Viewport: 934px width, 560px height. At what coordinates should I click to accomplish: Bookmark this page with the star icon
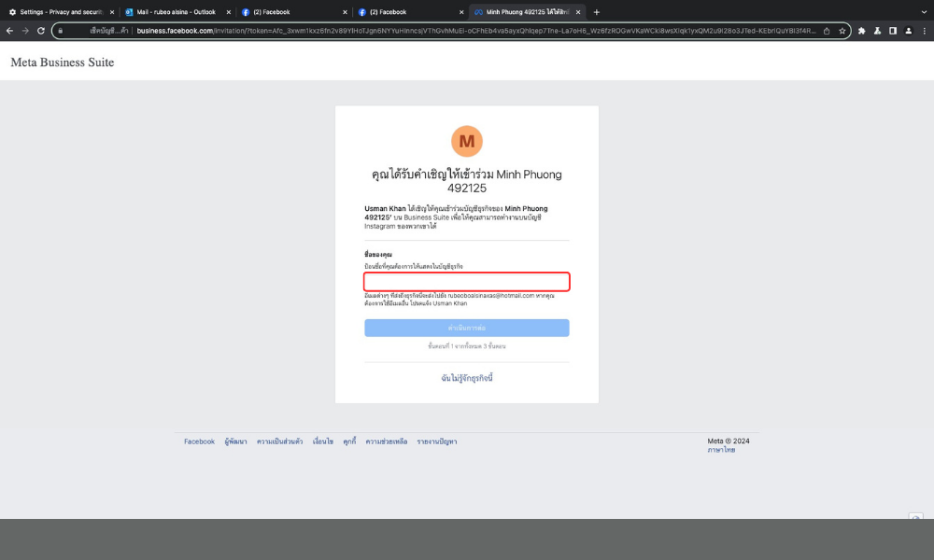[842, 31]
